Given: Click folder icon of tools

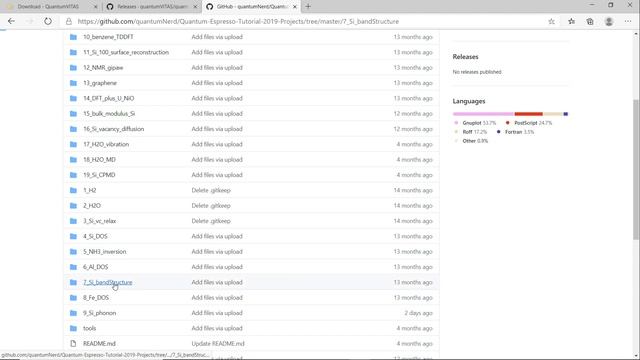Looking at the screenshot, I should click(73, 328).
